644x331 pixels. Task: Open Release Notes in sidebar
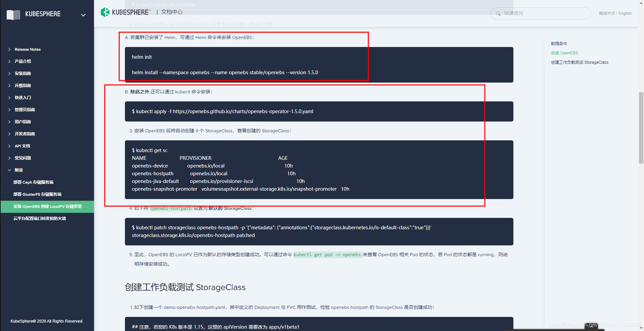[x=28, y=49]
